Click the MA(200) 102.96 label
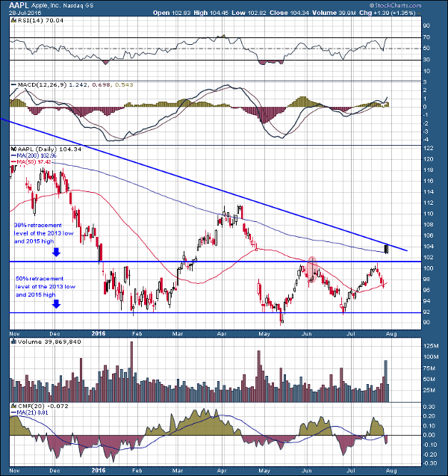Screen dimensions: 448x476 pyautogui.click(x=37, y=155)
